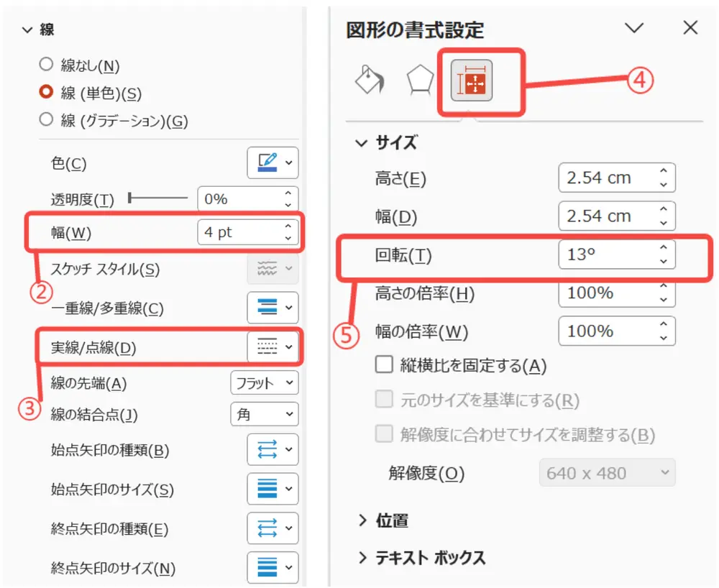Click the 図形の書式設定 pane title
Viewport: 719px width, 588px height.
(415, 30)
